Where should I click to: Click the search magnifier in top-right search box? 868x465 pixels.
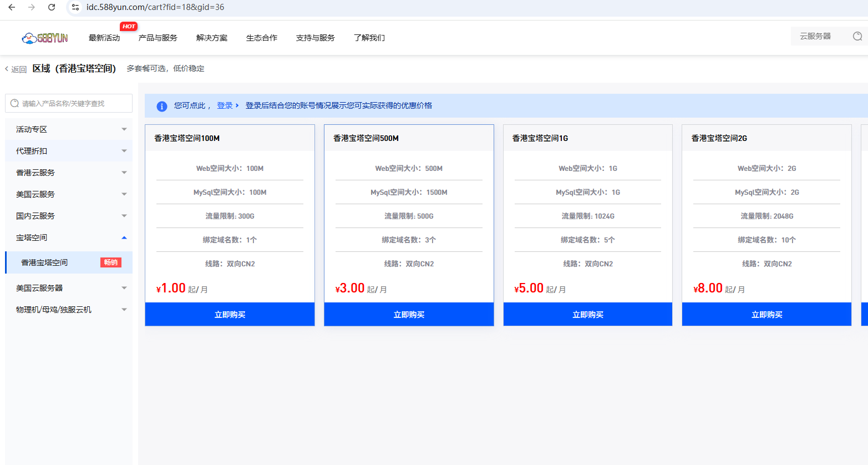coord(857,36)
